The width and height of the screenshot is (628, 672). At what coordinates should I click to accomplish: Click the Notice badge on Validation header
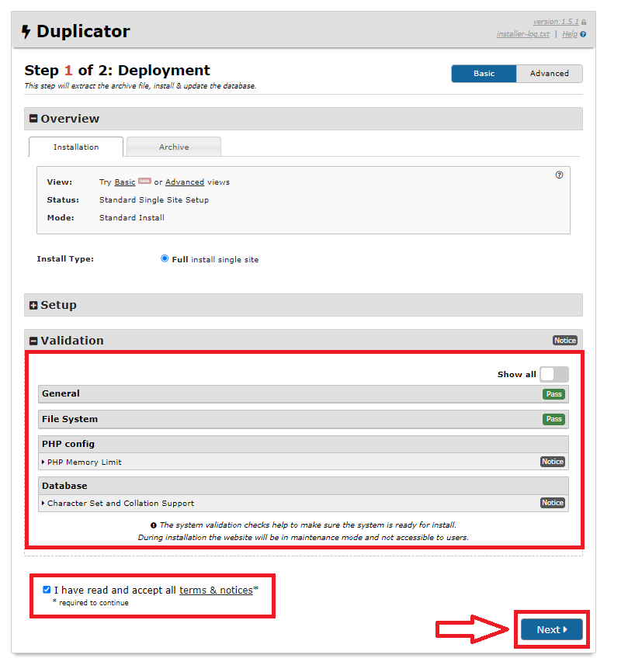(565, 341)
